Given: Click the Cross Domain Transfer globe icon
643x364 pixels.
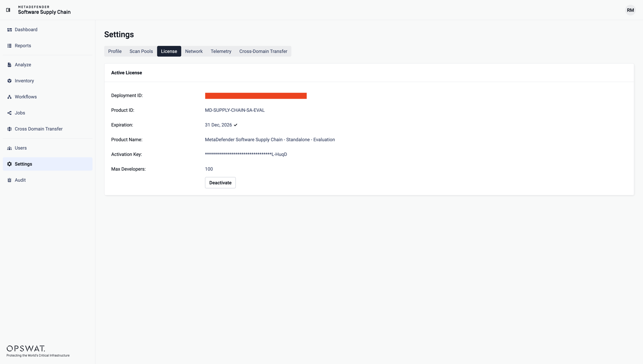Looking at the screenshot, I should 9,129.
